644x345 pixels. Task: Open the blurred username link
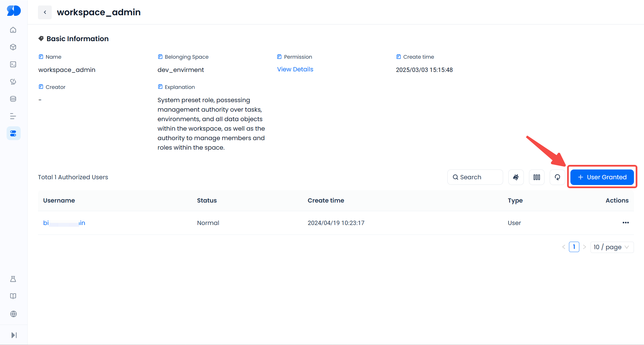64,223
